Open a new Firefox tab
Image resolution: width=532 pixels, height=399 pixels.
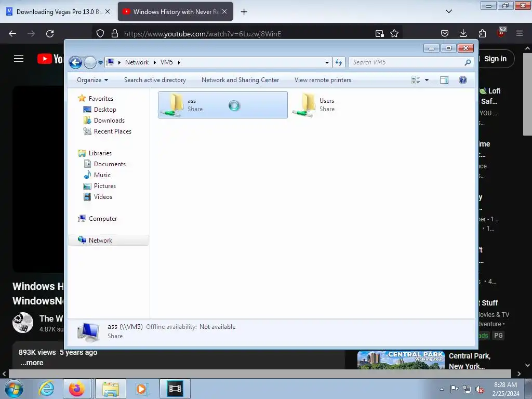point(244,12)
